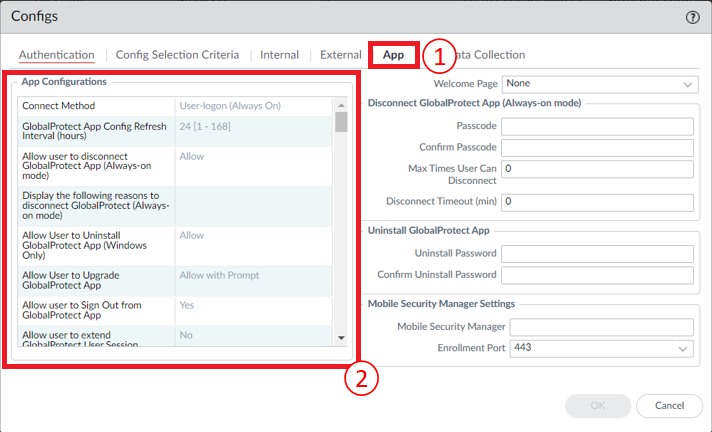Open the Config Selection Criteria tab
This screenshot has height=432, width=712.
pos(177,55)
